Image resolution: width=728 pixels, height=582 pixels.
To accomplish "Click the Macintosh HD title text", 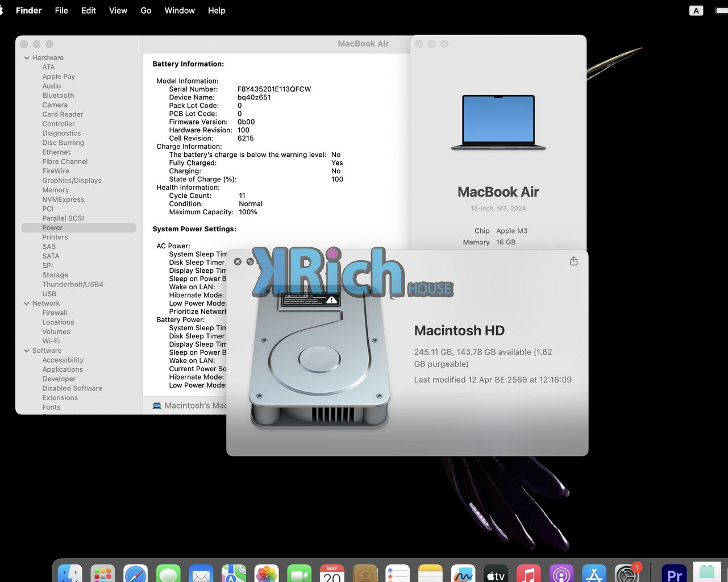I will [459, 330].
